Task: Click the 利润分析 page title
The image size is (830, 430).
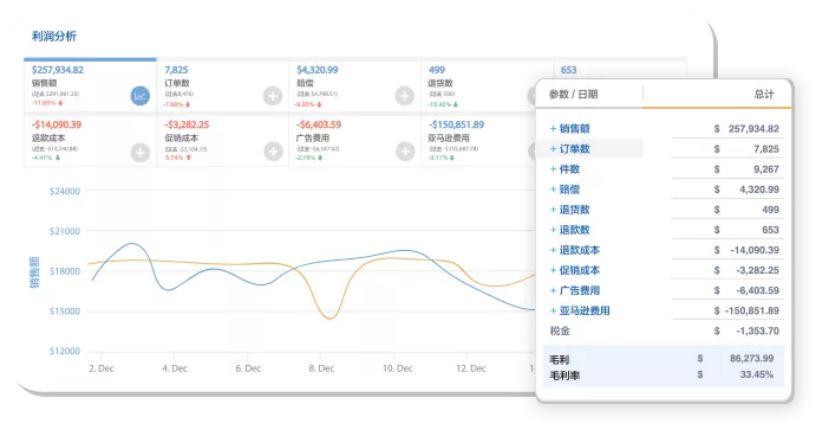Action: (54, 36)
